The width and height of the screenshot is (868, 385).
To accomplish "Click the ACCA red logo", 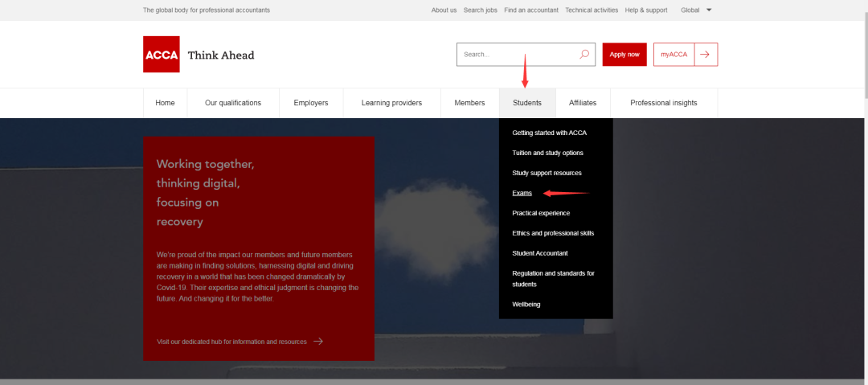I will pos(161,55).
